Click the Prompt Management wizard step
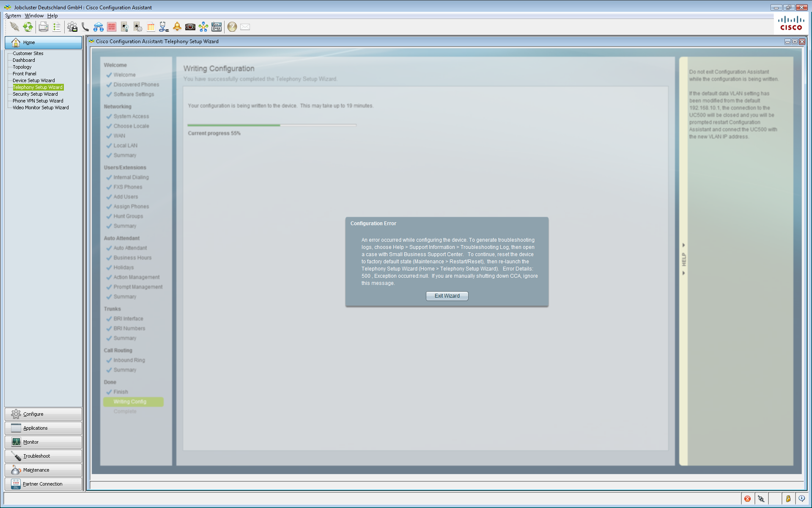 138,287
